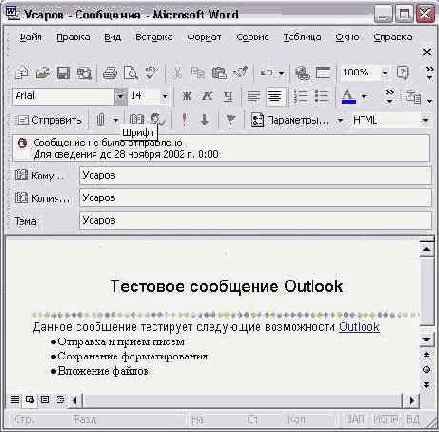Image resolution: width=439 pixels, height=432 pixels.
Task: Open the attachment paperclip dropdown arrow
Action: (116, 120)
